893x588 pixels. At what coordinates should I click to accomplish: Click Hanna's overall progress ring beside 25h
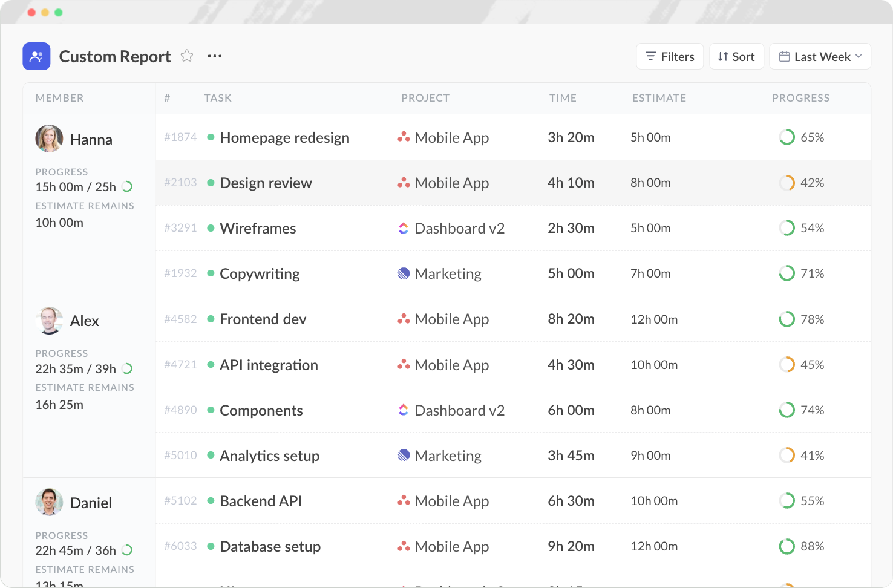[x=127, y=186]
